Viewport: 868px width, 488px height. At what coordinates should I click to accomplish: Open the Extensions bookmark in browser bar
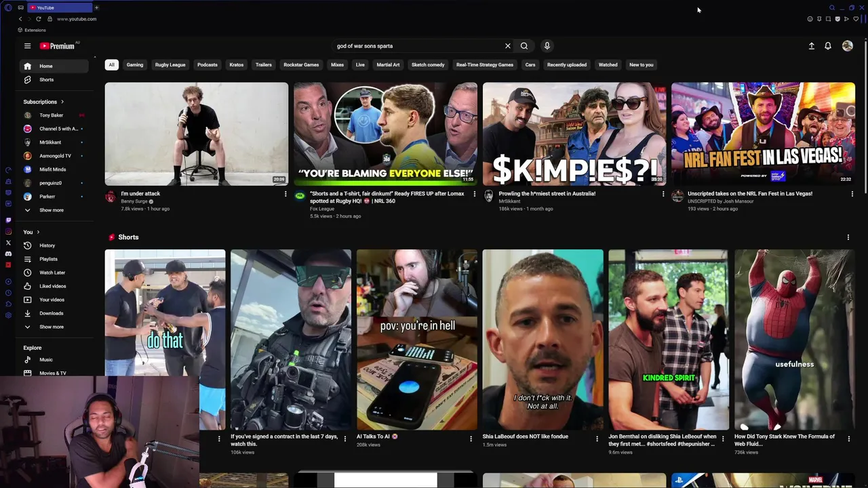tap(32, 30)
